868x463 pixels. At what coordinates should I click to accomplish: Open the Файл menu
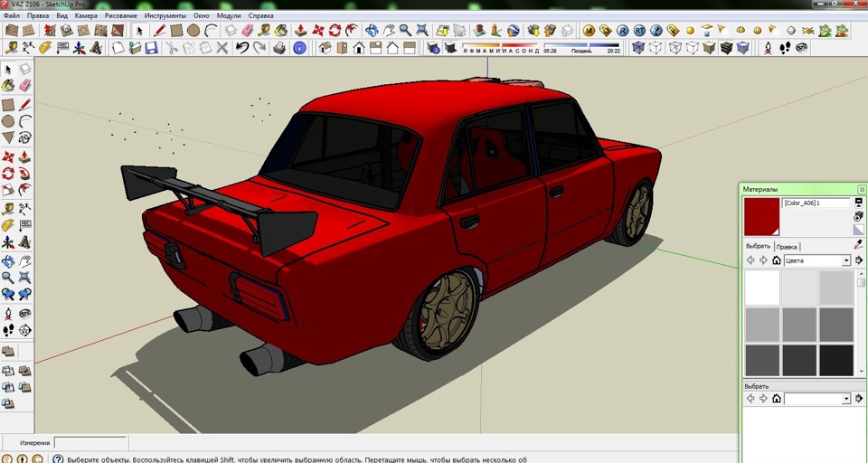pyautogui.click(x=11, y=15)
